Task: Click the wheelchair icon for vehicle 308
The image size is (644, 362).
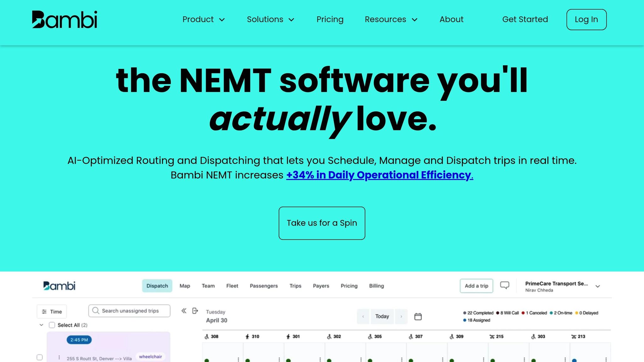Action: [207, 337]
